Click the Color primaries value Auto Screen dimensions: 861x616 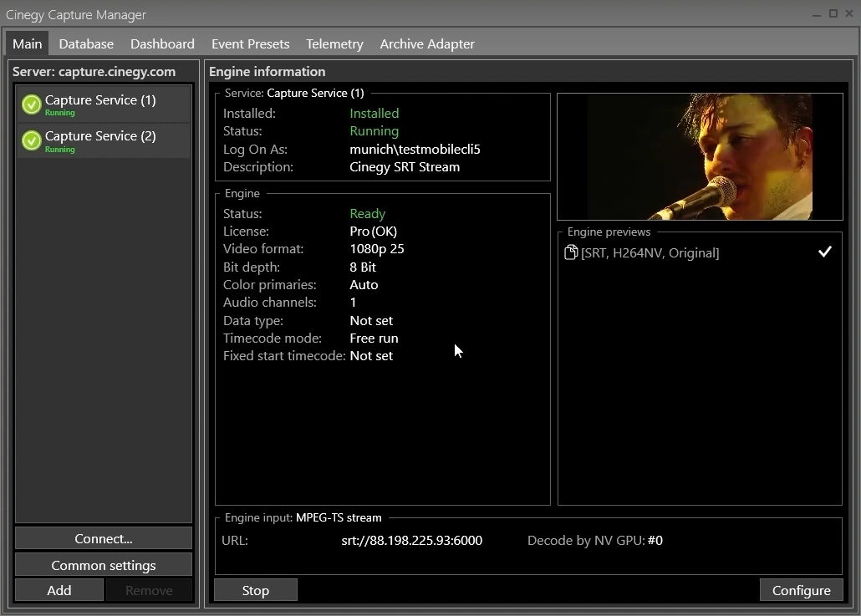click(x=364, y=284)
